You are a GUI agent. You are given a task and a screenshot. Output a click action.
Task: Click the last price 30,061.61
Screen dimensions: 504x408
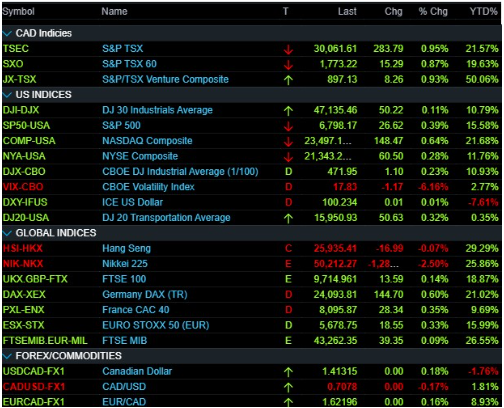(335, 49)
